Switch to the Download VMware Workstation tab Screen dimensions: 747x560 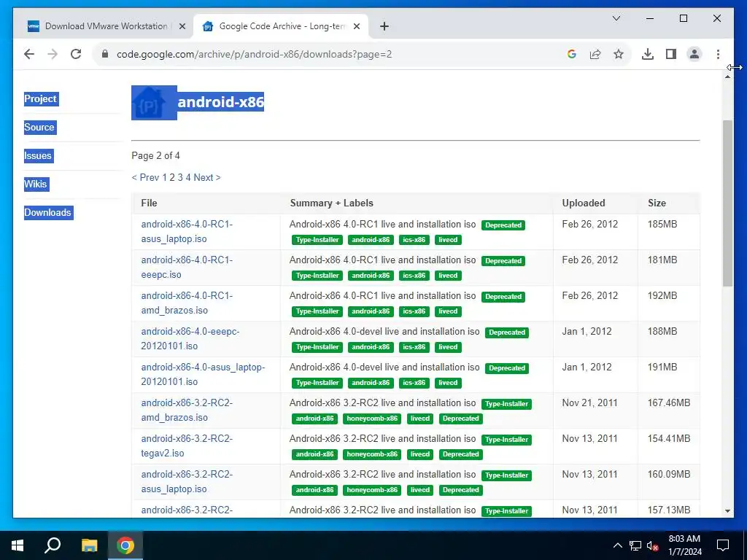107,26
